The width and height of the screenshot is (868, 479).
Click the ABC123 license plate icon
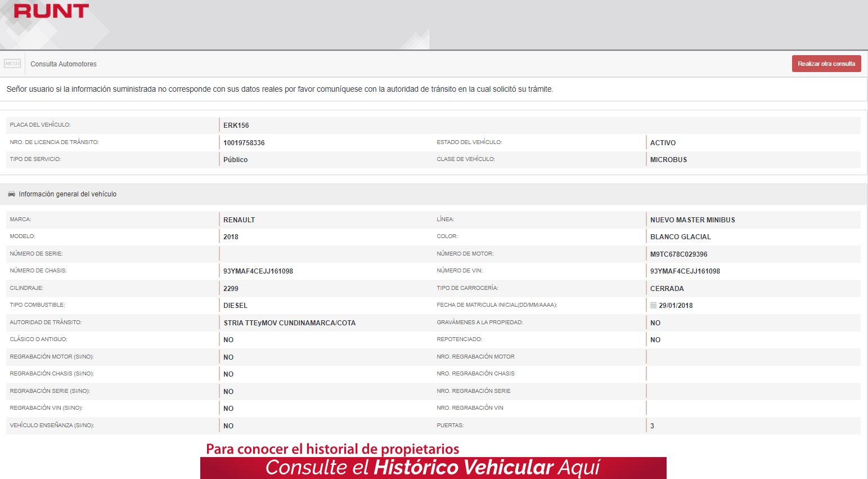click(x=12, y=64)
